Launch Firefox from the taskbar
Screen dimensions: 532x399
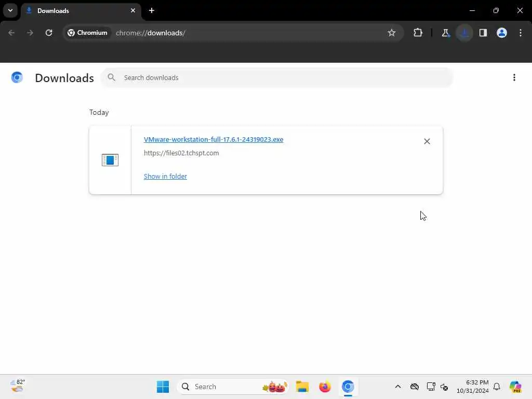point(325,387)
